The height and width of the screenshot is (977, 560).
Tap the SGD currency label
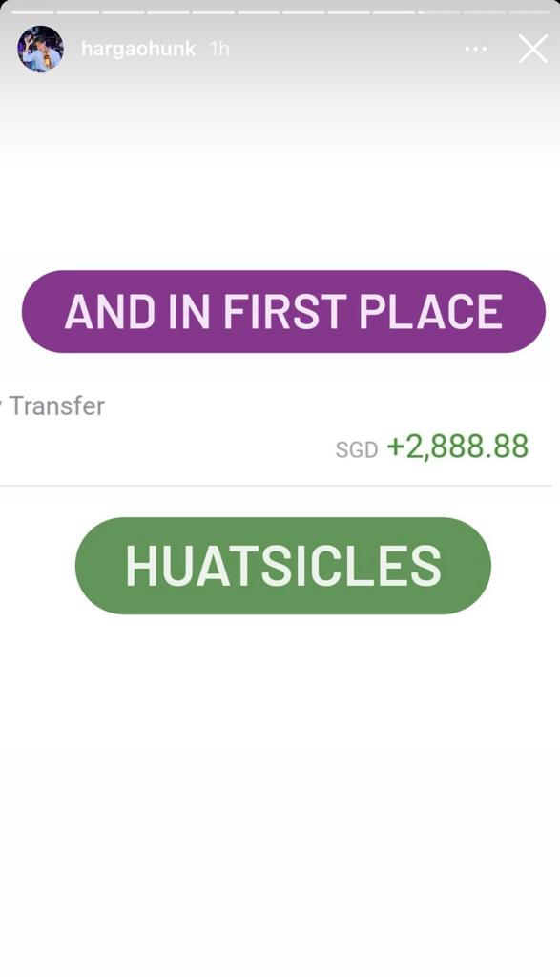coord(357,449)
